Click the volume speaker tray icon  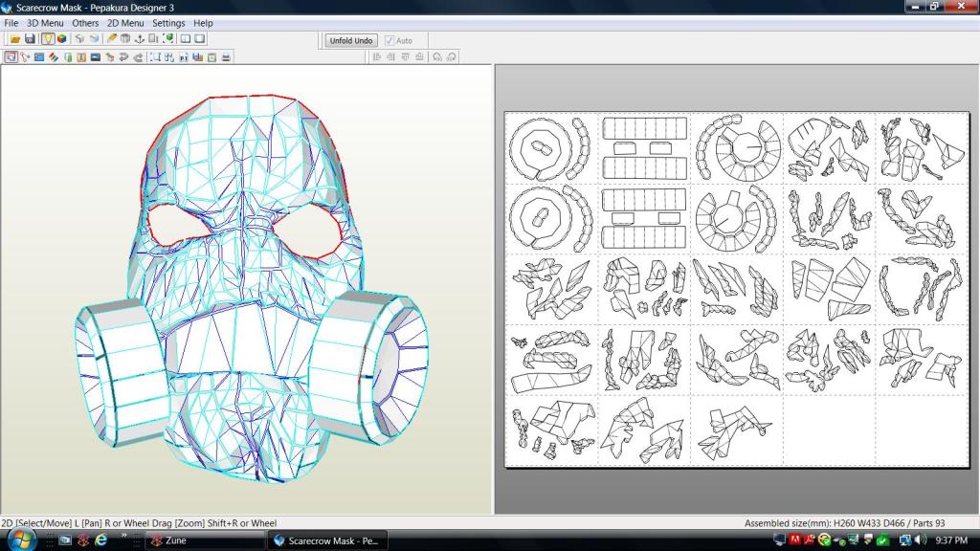tap(920, 540)
